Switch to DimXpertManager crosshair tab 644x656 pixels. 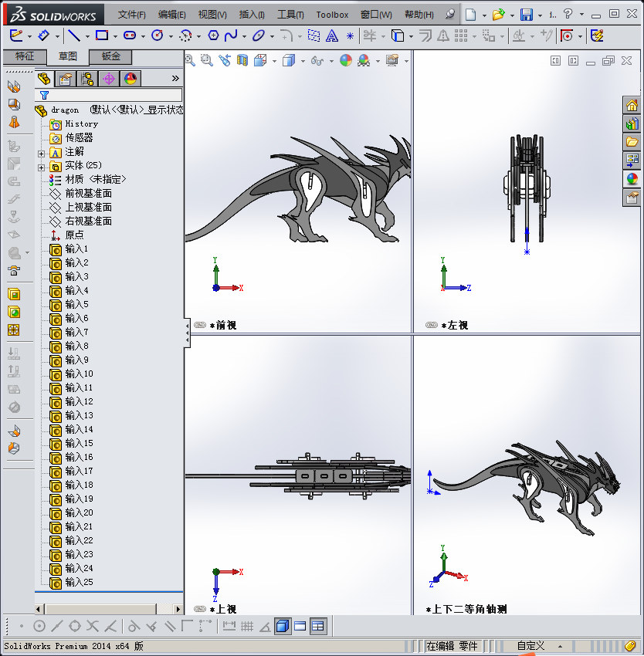coord(109,78)
